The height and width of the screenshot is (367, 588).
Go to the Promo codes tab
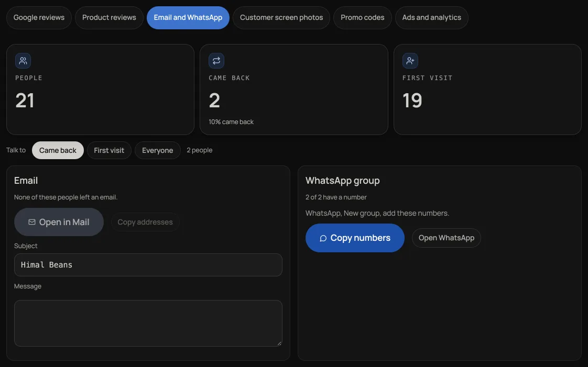(x=362, y=18)
